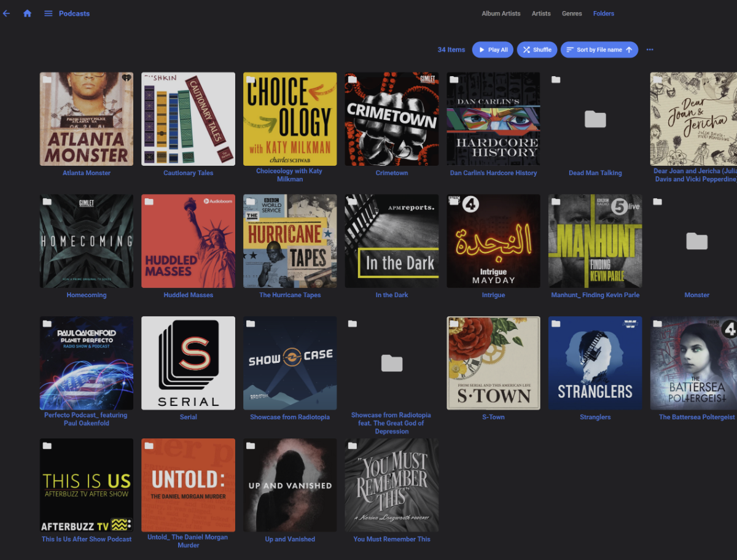Open The Hurricane Tapes cover thumbnail
This screenshot has width=737, height=560.
[290, 241]
